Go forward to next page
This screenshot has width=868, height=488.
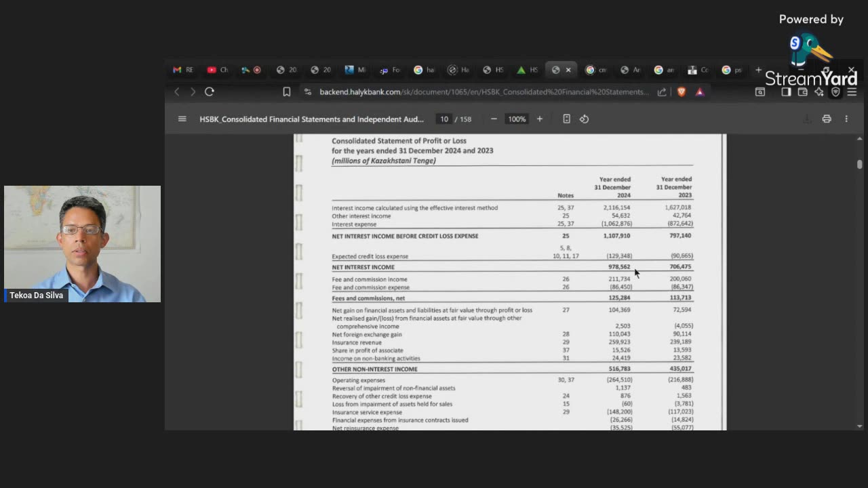click(193, 91)
